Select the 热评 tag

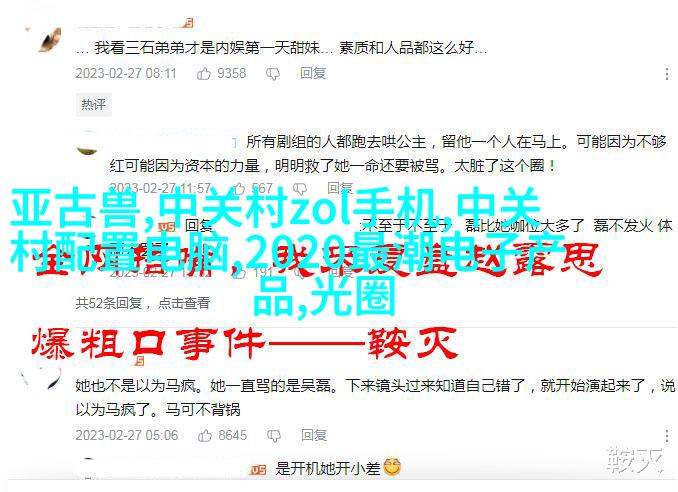pyautogui.click(x=94, y=104)
